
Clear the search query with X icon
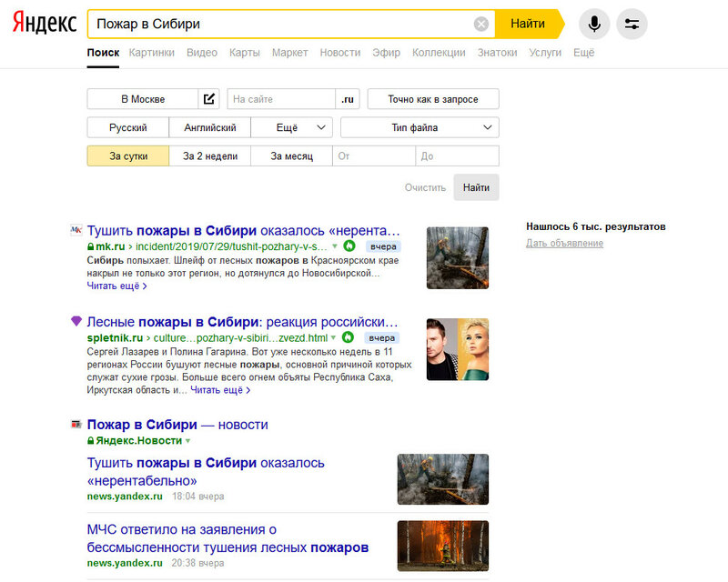tap(481, 24)
